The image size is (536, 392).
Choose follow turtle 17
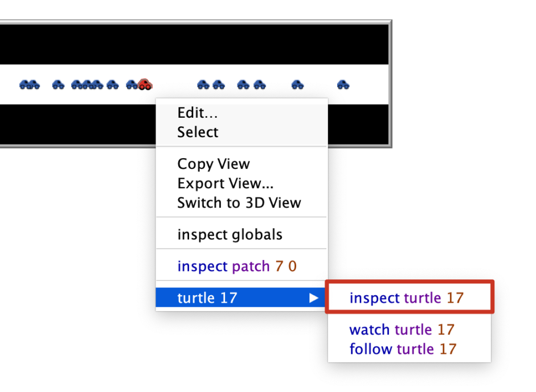pos(403,349)
